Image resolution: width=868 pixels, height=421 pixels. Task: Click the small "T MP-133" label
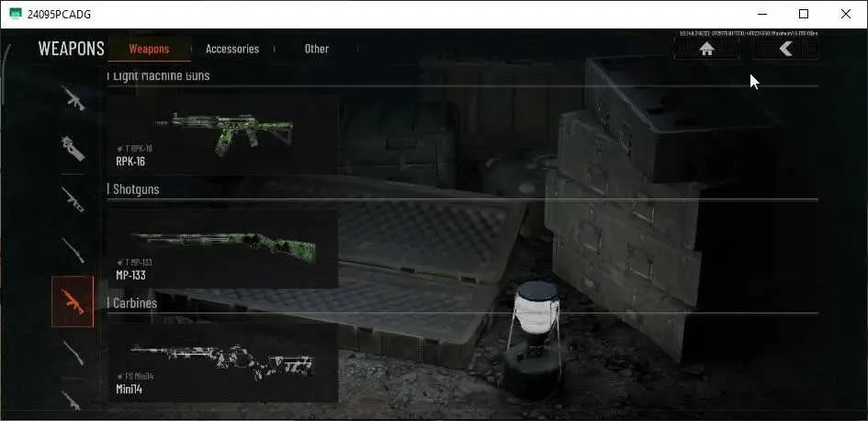134,262
